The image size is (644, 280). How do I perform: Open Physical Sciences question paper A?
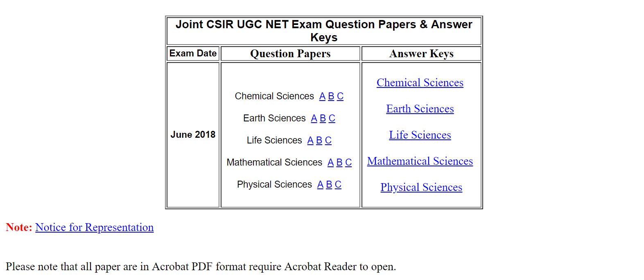click(x=320, y=185)
